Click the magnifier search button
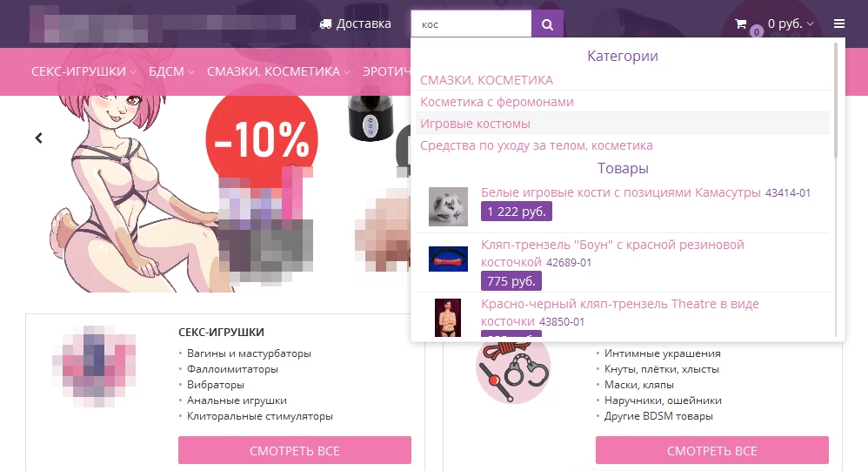 pos(547,24)
